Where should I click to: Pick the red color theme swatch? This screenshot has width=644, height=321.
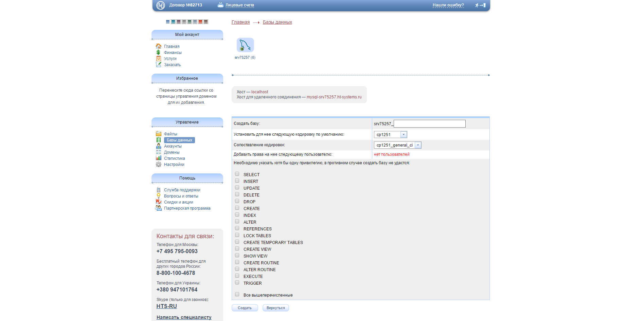coord(200,22)
